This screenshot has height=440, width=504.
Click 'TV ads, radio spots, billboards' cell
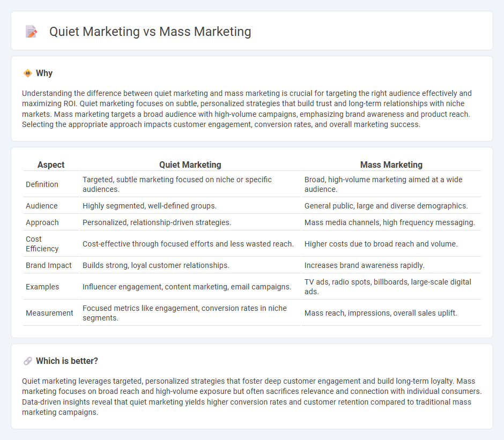point(391,287)
